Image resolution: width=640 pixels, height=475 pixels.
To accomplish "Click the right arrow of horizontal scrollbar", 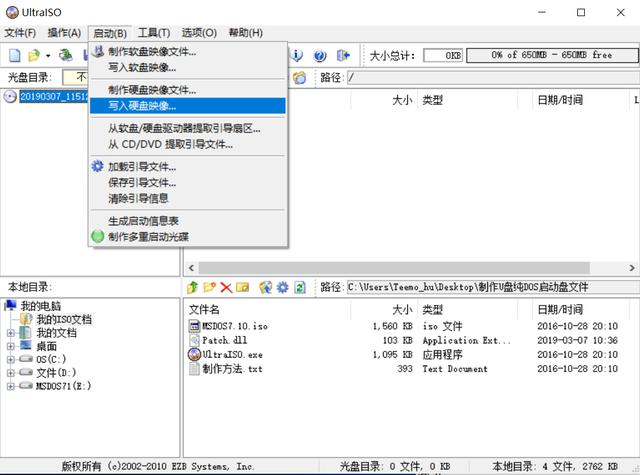I will 632,268.
